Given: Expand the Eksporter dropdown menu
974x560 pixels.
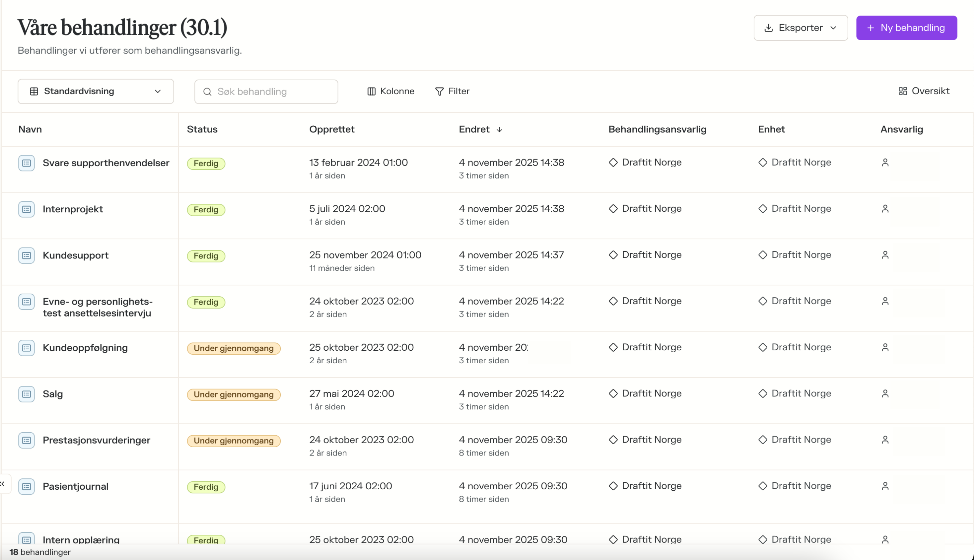Looking at the screenshot, I should point(800,28).
